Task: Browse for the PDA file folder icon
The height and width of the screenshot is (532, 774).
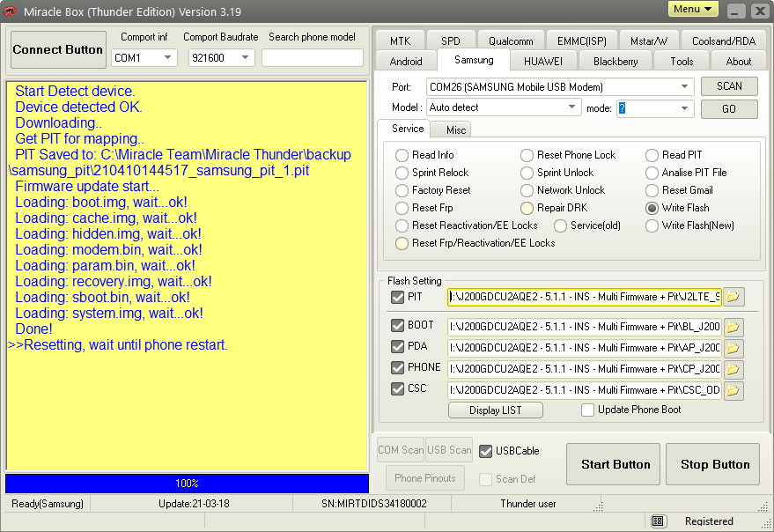Action: pos(733,348)
